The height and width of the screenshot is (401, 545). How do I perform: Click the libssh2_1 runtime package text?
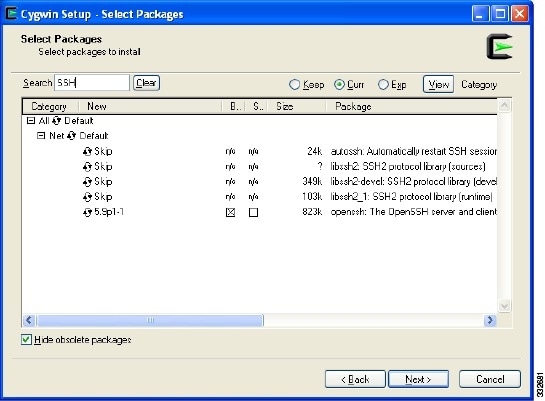411,197
